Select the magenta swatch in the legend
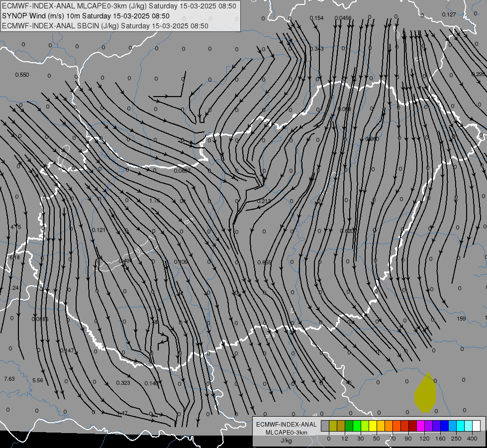 (420, 426)
